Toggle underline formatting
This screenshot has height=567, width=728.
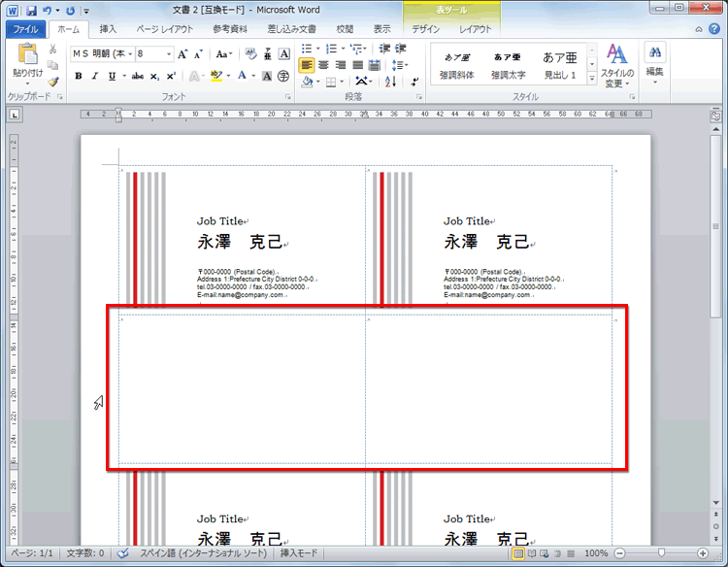[x=112, y=76]
